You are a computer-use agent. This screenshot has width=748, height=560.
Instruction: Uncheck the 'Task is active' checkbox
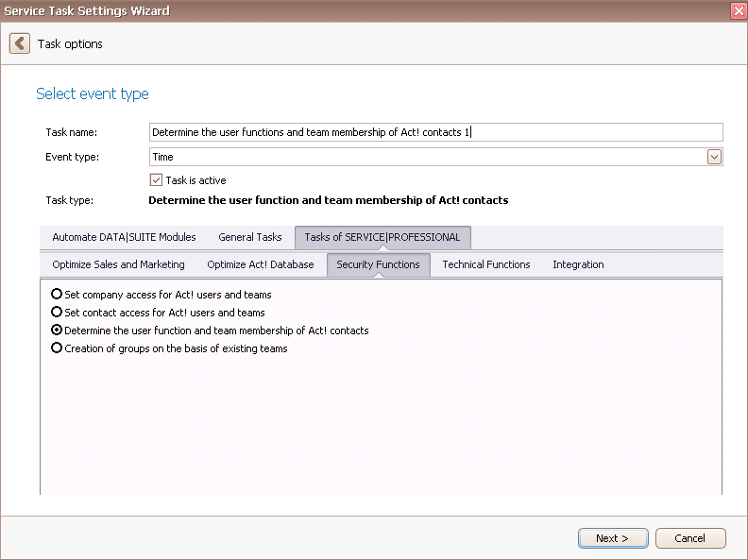tap(156, 180)
